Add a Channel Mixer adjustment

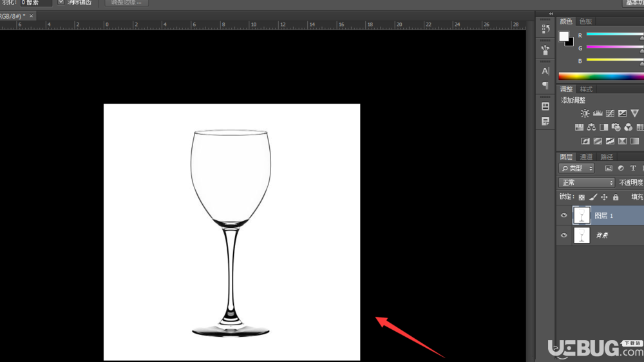pos(628,127)
